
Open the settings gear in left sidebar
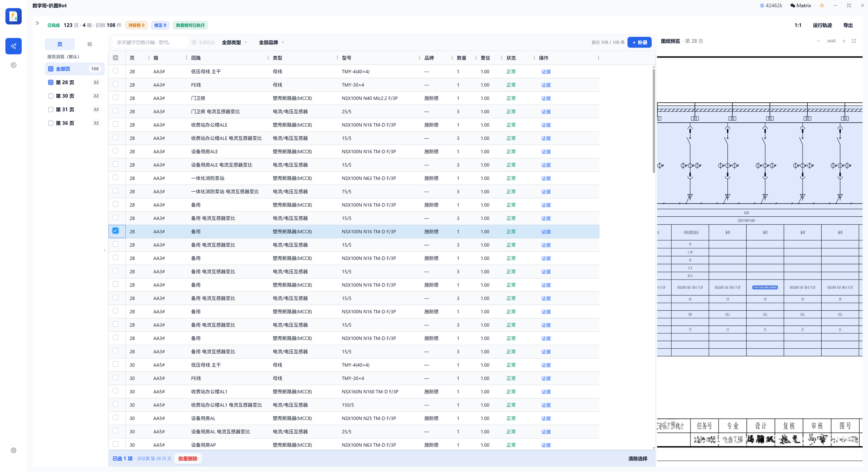click(13, 450)
